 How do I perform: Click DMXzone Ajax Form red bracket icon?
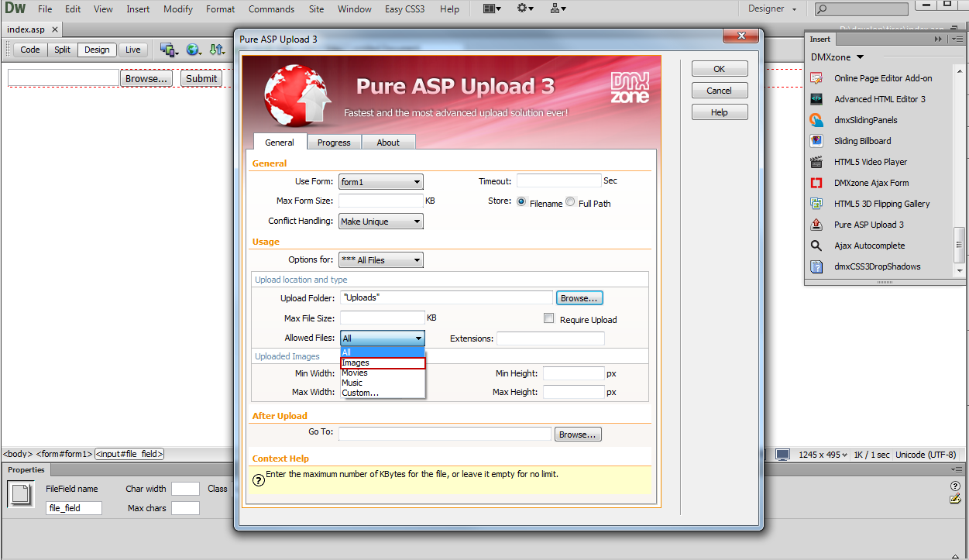pyautogui.click(x=816, y=183)
